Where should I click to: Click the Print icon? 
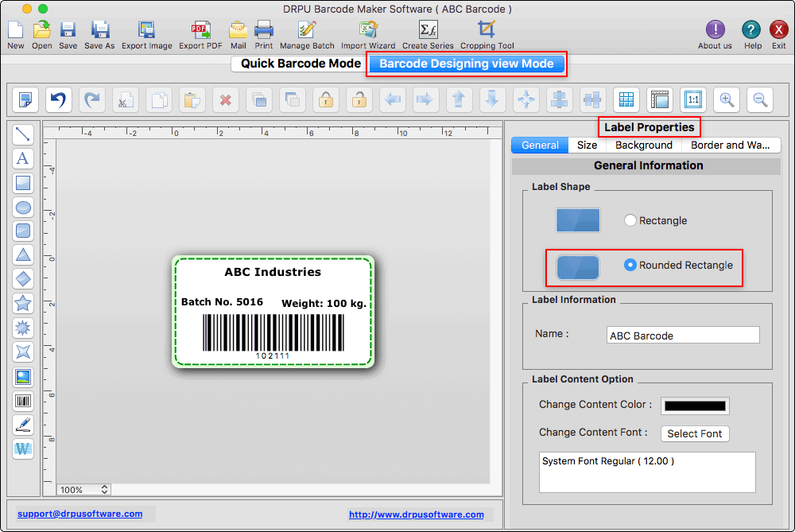click(x=264, y=34)
